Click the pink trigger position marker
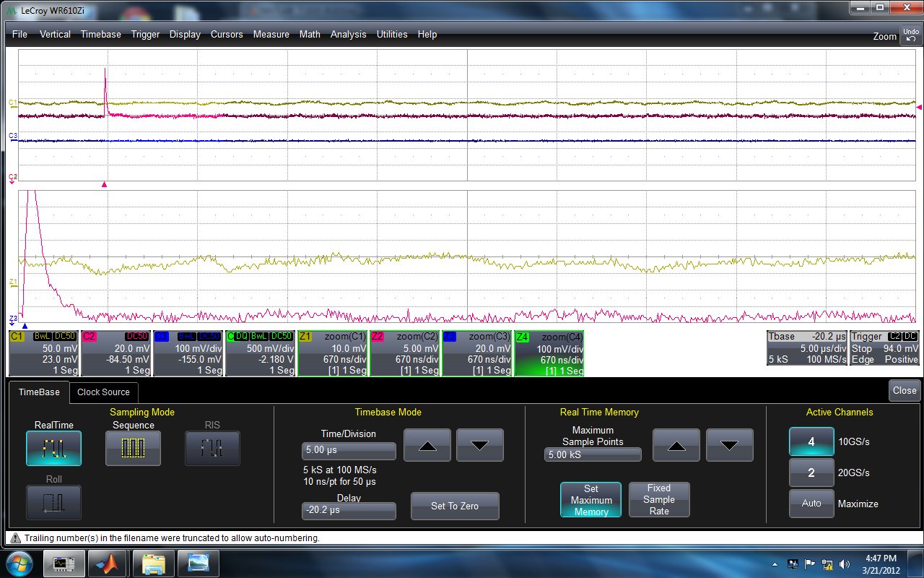The image size is (924, 578). click(x=105, y=185)
